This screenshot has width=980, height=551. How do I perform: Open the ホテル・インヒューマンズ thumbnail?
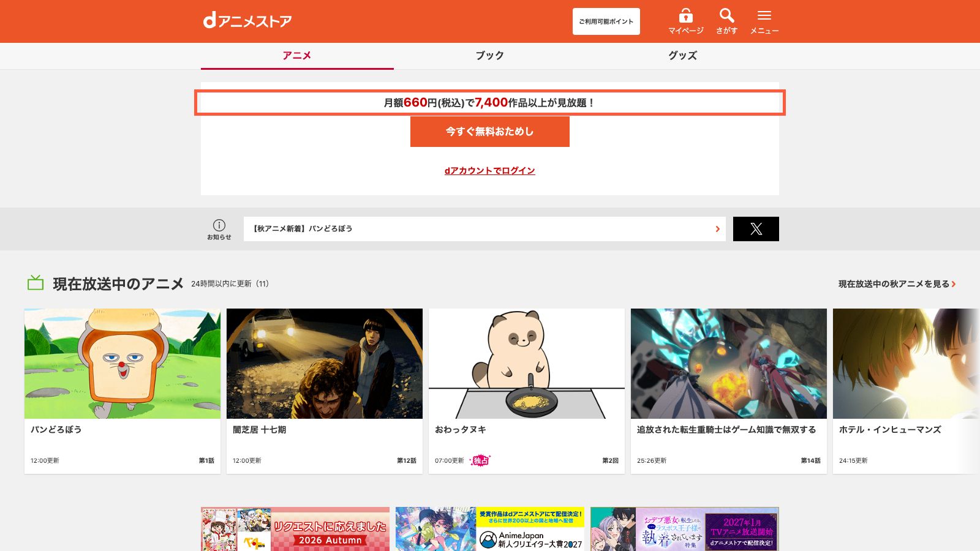coord(907,364)
